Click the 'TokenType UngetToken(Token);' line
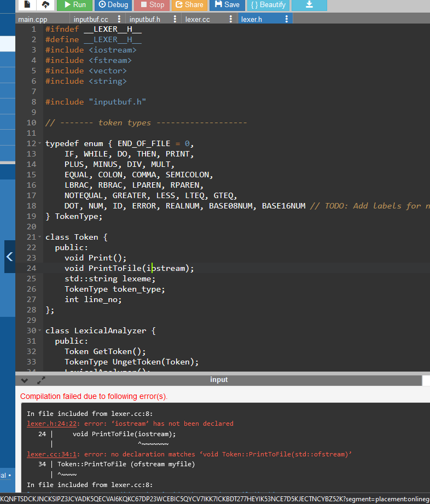This screenshot has height=504, width=430. coord(132,362)
